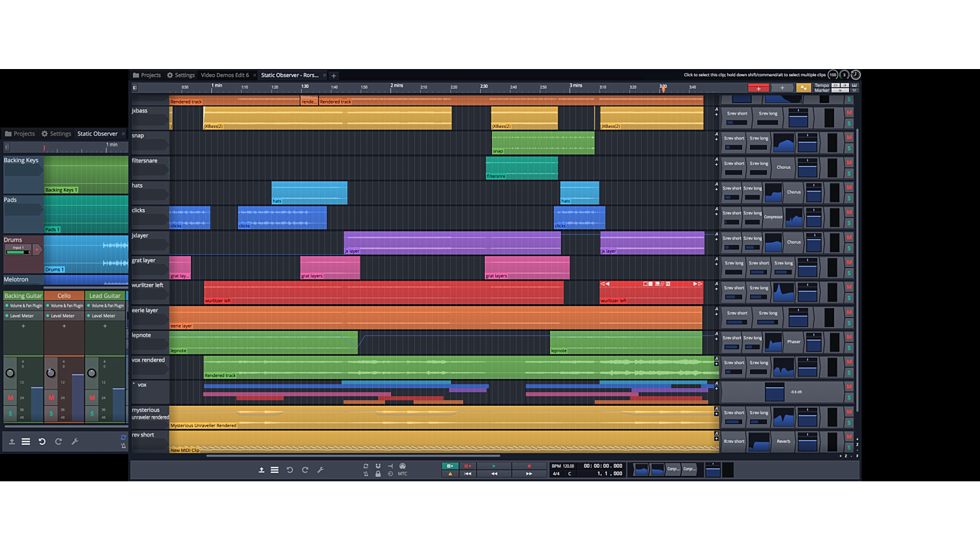
Task: Mute the hats track
Action: 849,188
